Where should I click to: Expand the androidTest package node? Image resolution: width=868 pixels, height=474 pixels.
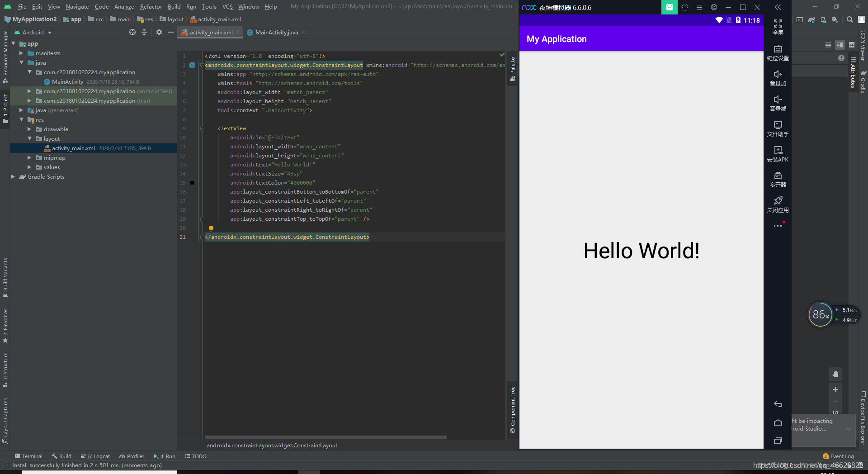29,91
